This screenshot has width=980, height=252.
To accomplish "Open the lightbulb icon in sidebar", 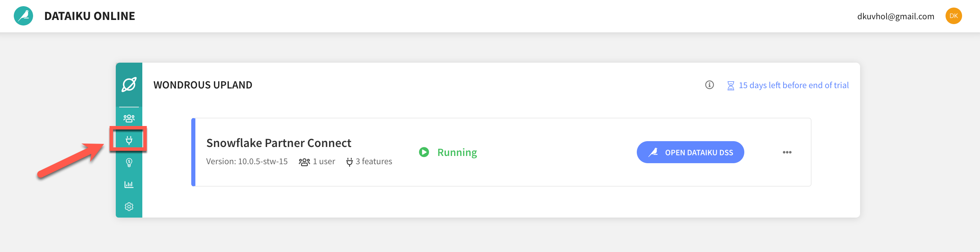I will click(129, 163).
